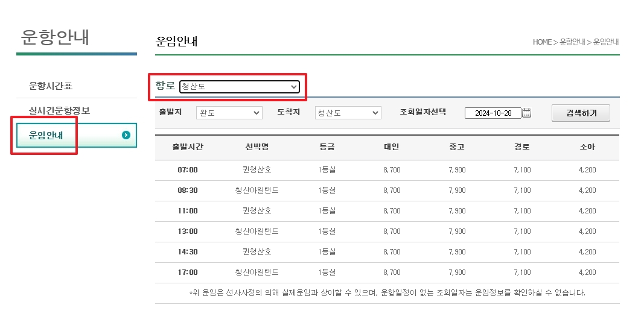Go to HOME in the breadcrumb
Viewport: 644px width, 334px height.
(x=542, y=42)
